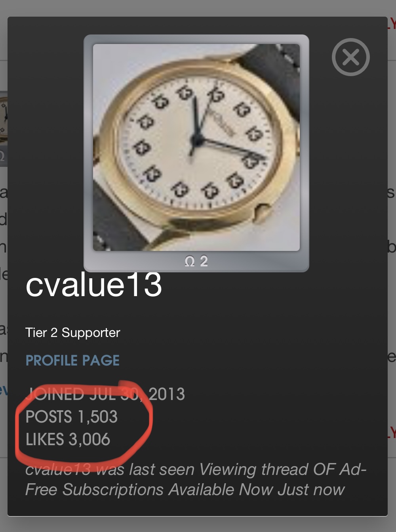Open the PROFILE PAGE link

click(x=72, y=360)
